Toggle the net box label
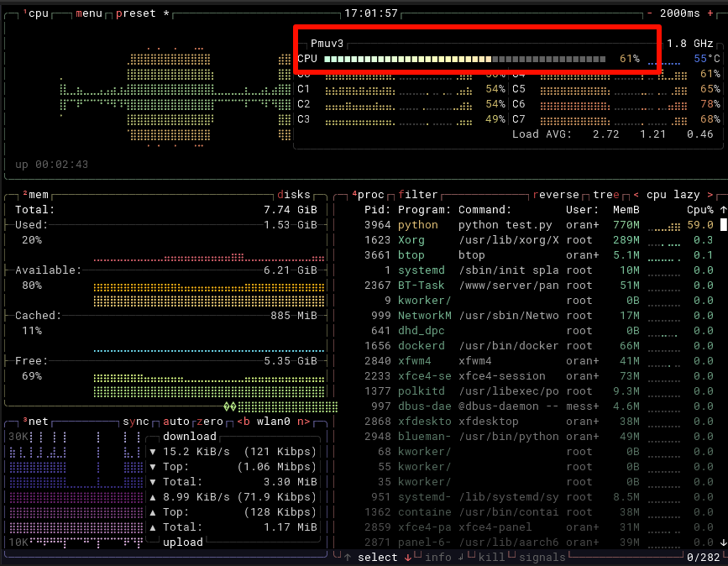 [36, 421]
